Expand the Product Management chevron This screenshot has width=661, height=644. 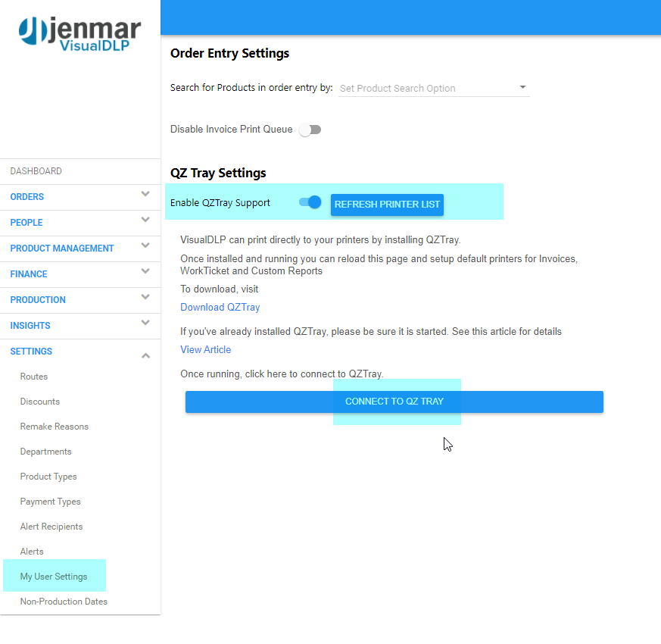pyautogui.click(x=145, y=245)
